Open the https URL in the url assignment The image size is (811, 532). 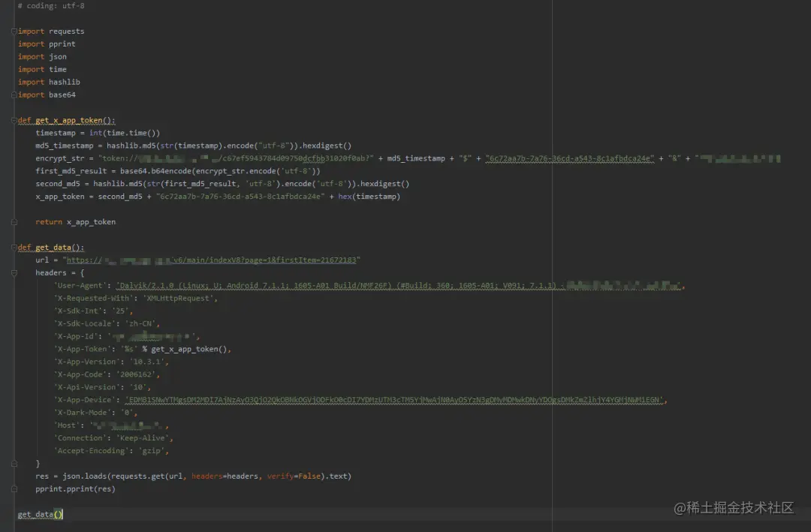click(211, 260)
